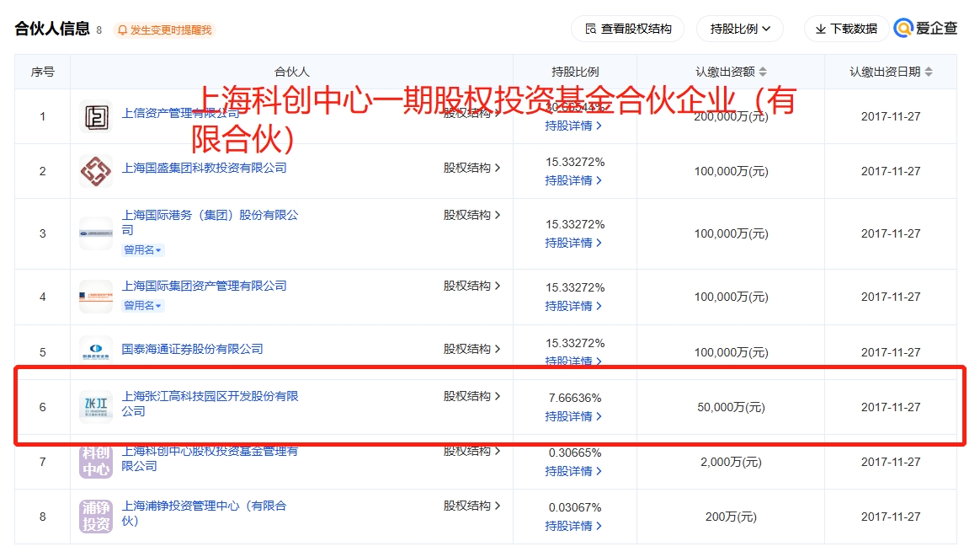Open 持股详情 for 上海国际港务

point(573,243)
